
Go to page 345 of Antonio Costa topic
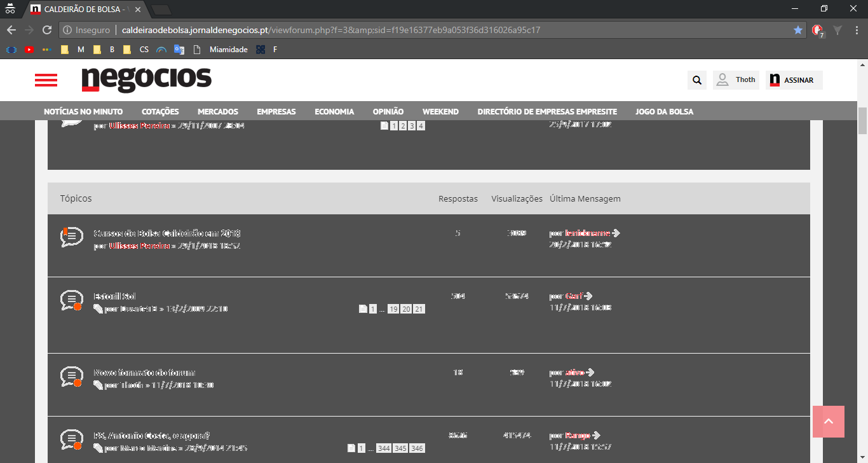(400, 448)
